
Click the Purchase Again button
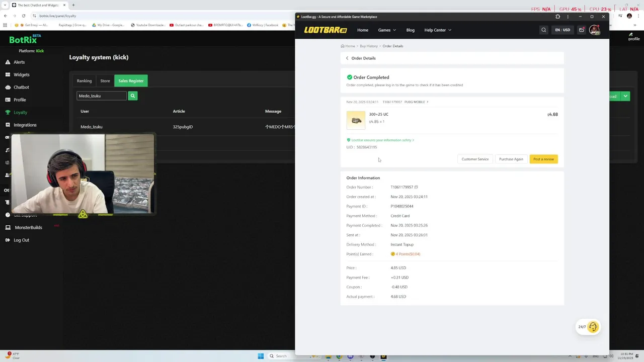pyautogui.click(x=511, y=159)
